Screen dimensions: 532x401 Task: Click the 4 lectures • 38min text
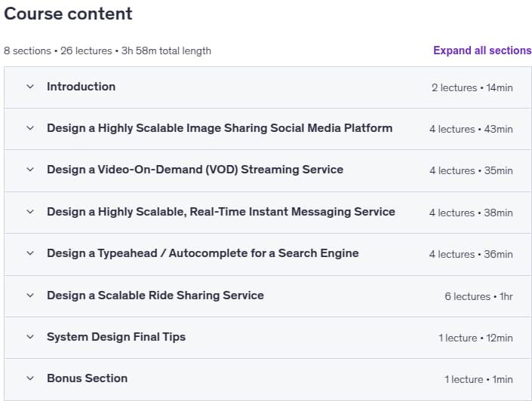(x=471, y=213)
